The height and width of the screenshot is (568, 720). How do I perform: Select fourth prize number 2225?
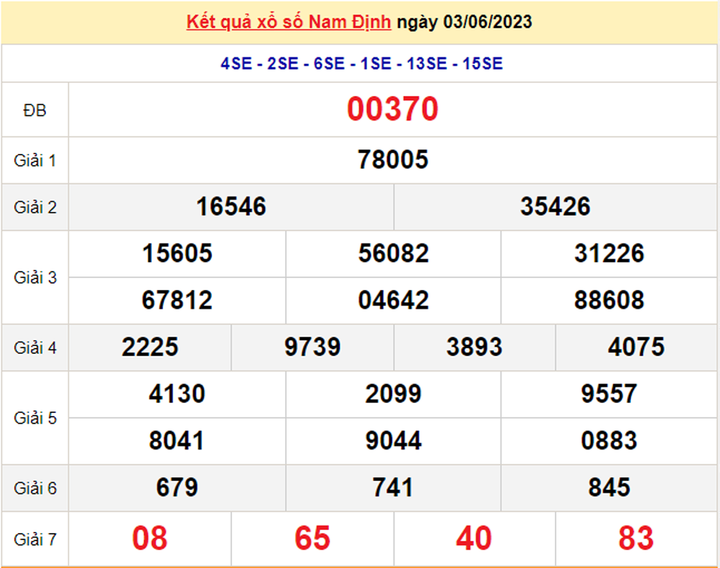pos(150,347)
